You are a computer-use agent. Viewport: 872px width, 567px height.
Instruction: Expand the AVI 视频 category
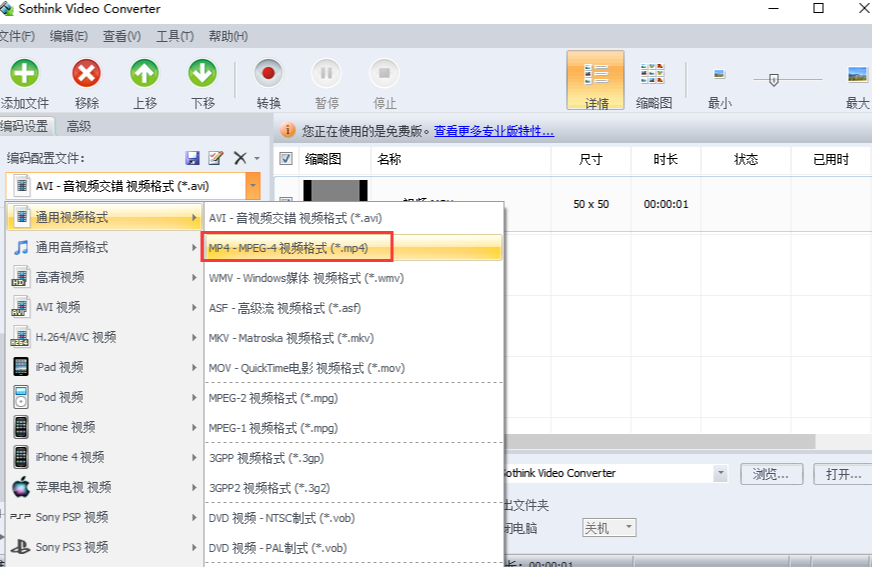pyautogui.click(x=105, y=307)
